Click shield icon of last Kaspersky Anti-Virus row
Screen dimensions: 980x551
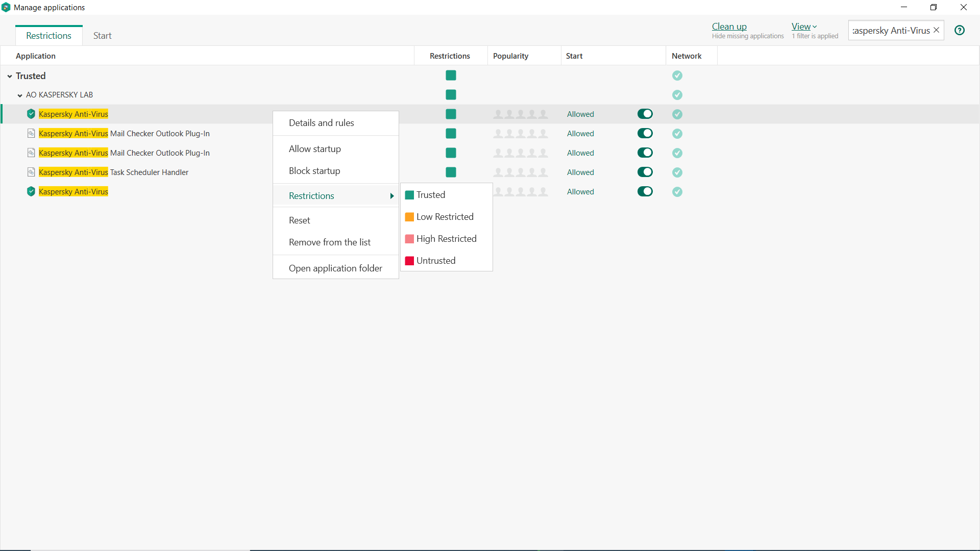point(31,191)
